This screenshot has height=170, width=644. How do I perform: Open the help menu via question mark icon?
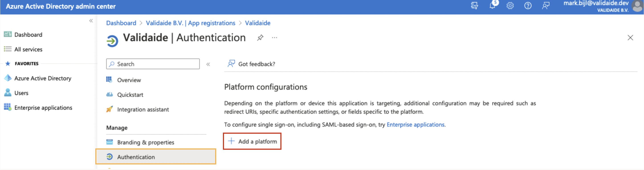pyautogui.click(x=528, y=6)
